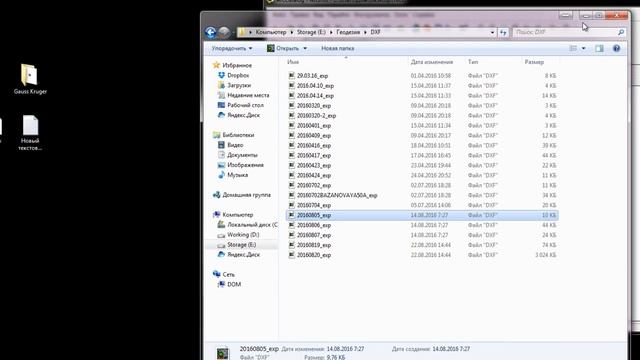Image resolution: width=640 pixels, height=360 pixels.
Task: Expand the Открыть dropdown arrow
Action: click(305, 48)
